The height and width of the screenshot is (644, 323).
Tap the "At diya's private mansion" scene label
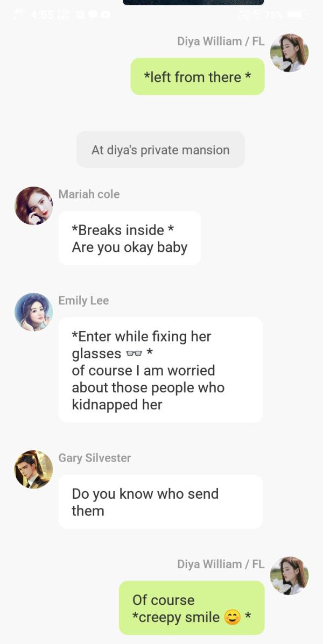coord(160,150)
